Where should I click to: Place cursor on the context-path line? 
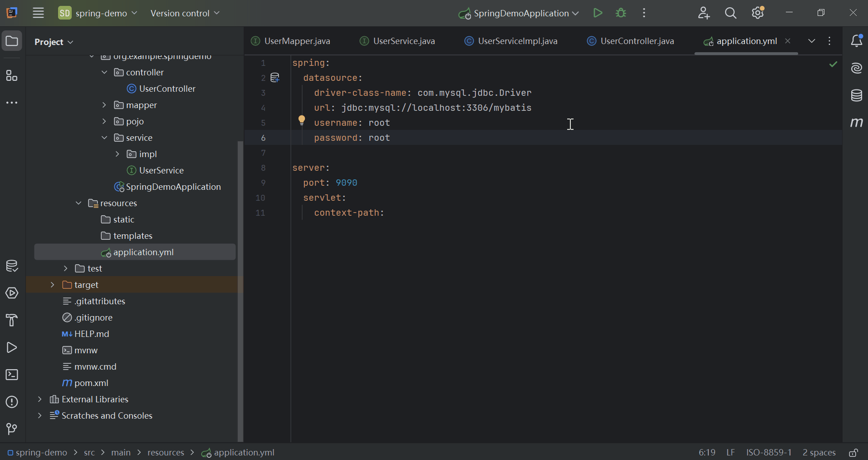[x=348, y=213]
